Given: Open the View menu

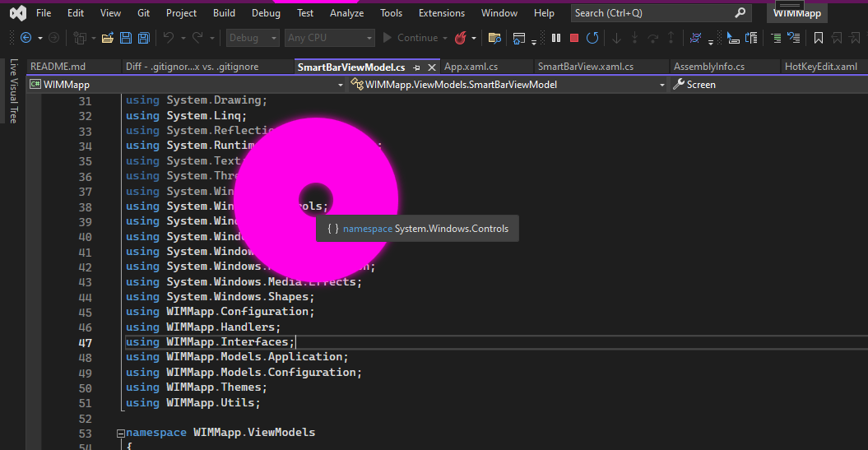Looking at the screenshot, I should [110, 12].
